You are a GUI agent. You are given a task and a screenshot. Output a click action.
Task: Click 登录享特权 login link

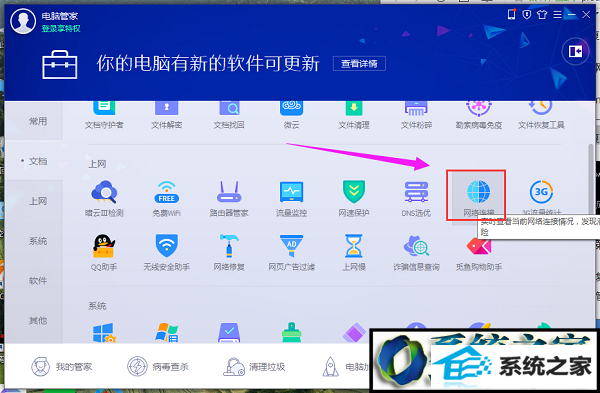pyautogui.click(x=61, y=28)
